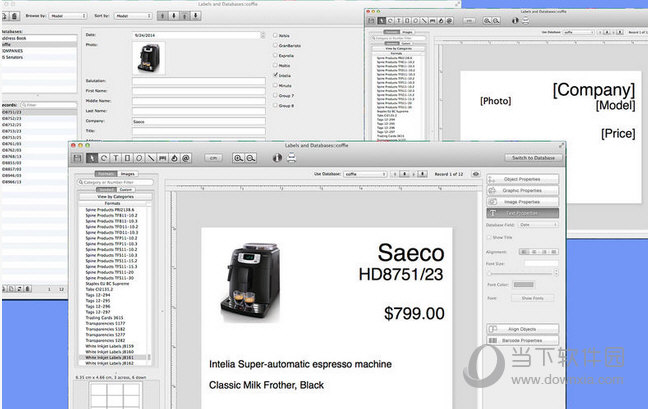Click the trash icon in database window toolbar
The image size is (648, 409).
(x=14, y=16)
